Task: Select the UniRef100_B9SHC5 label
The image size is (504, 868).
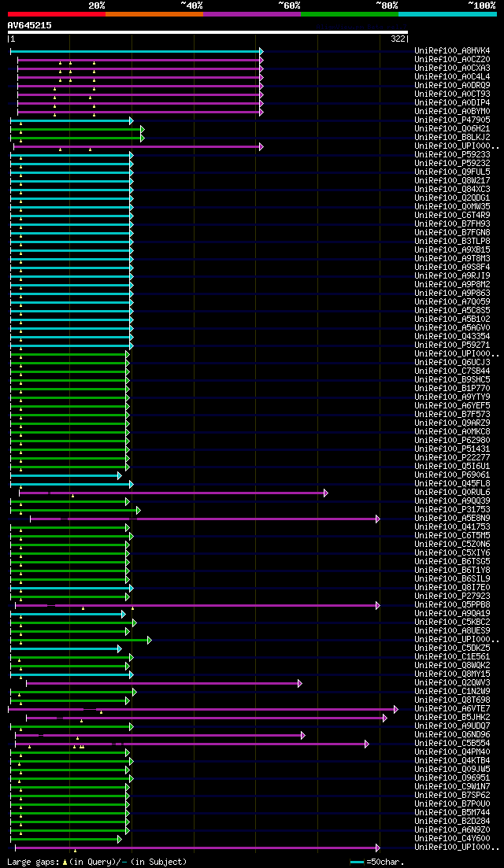Action: click(452, 380)
